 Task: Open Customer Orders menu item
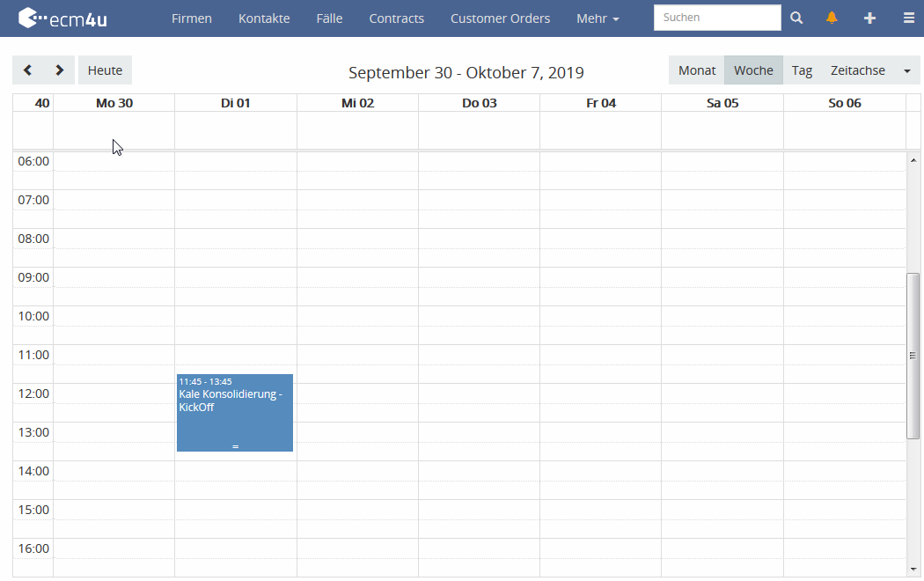point(500,18)
